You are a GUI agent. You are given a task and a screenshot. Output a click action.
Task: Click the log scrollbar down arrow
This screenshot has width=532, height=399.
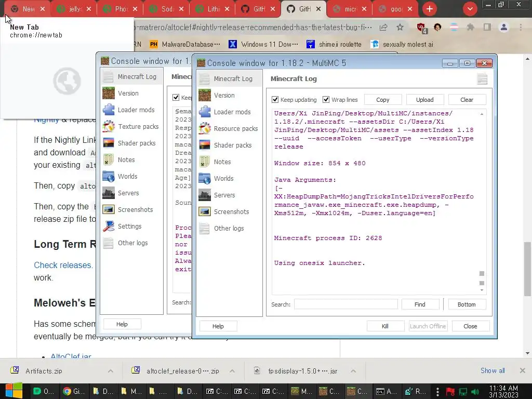[x=482, y=290]
